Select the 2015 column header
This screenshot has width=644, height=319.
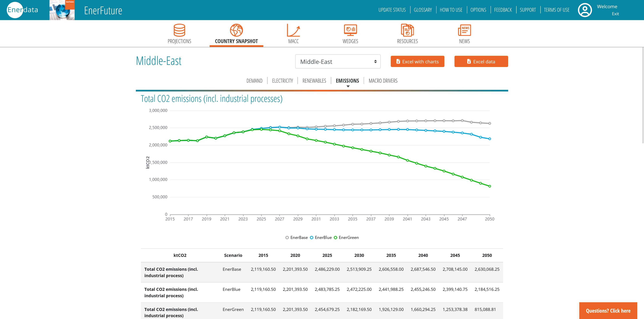tap(263, 255)
